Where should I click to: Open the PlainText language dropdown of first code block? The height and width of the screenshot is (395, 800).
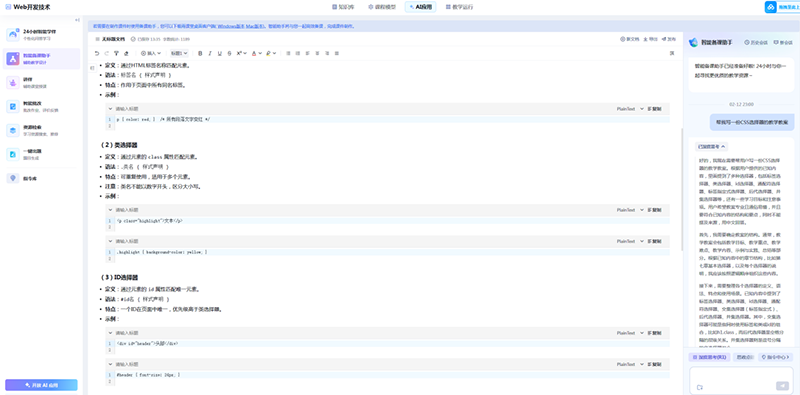(x=630, y=109)
